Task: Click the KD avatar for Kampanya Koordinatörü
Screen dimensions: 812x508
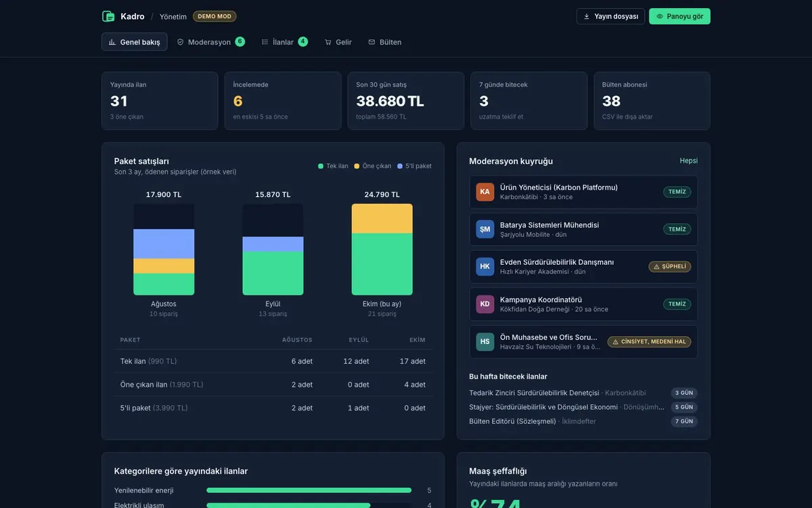Action: [485, 304]
